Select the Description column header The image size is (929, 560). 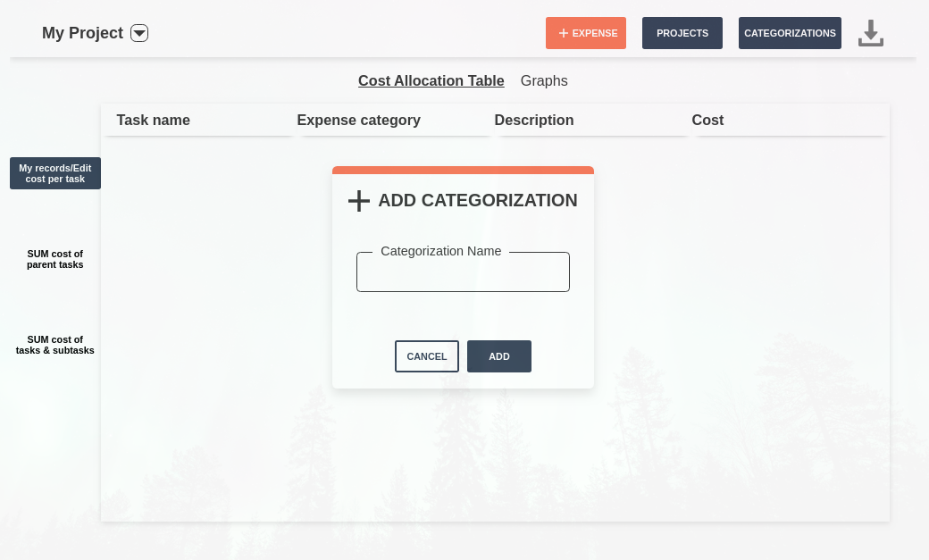(534, 120)
